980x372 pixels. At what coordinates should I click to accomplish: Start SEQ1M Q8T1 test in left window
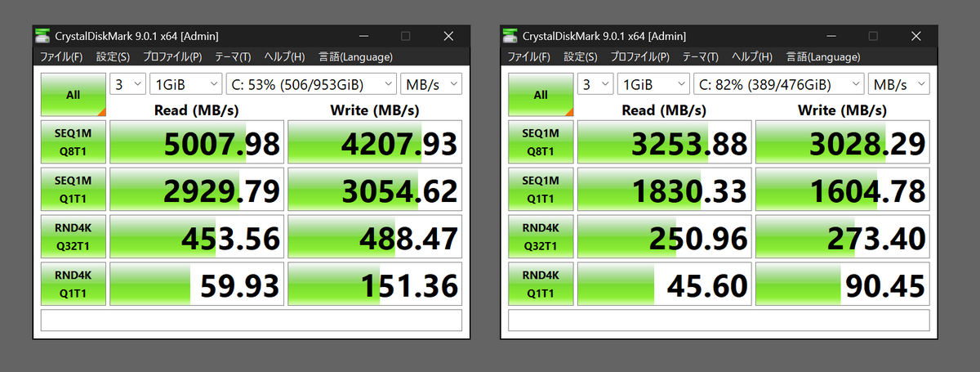pos(73,144)
